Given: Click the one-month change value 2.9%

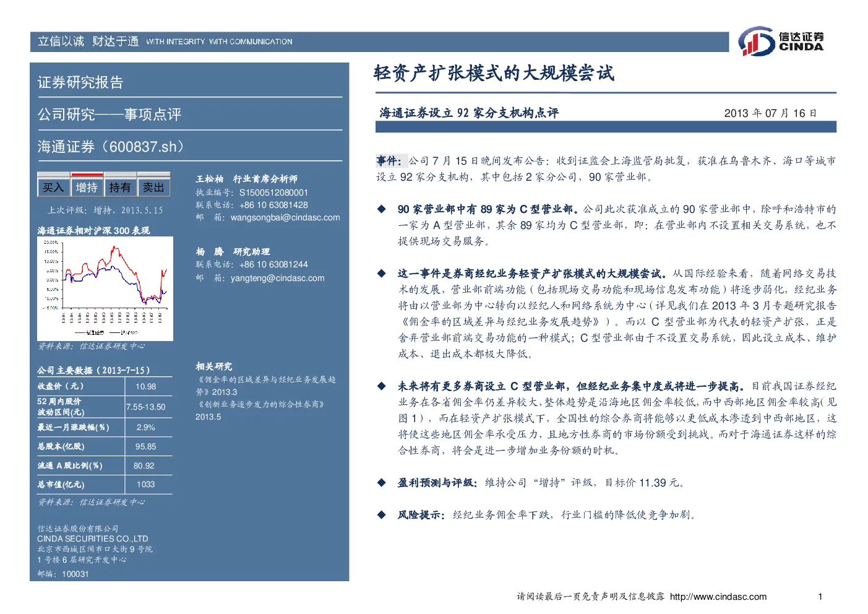Looking at the screenshot, I should tap(146, 427).
